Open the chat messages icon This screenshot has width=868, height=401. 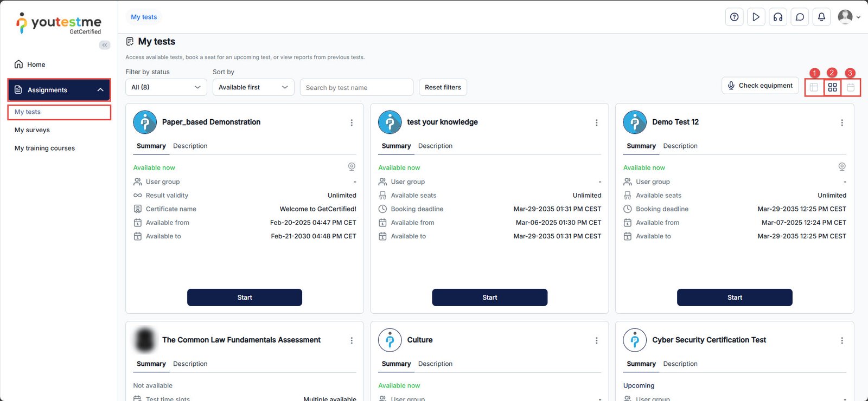pos(800,17)
